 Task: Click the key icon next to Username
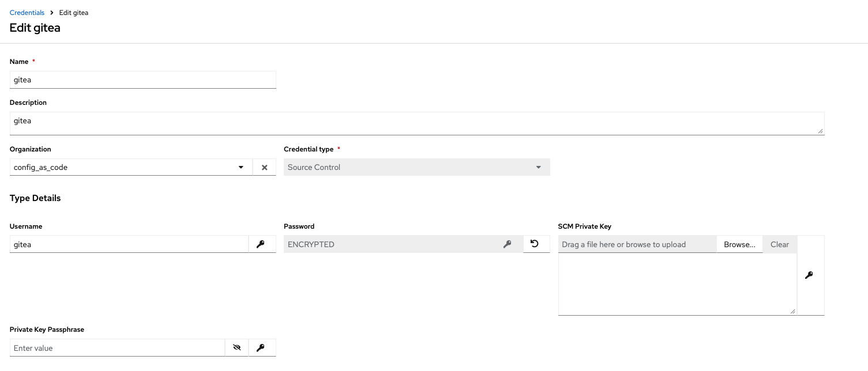[x=261, y=244]
